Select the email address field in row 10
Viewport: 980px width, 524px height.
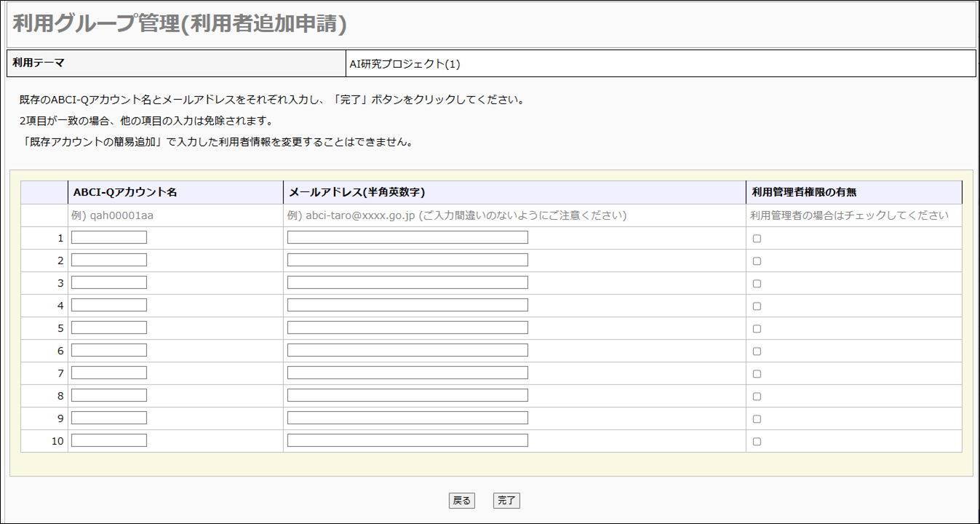(x=407, y=440)
